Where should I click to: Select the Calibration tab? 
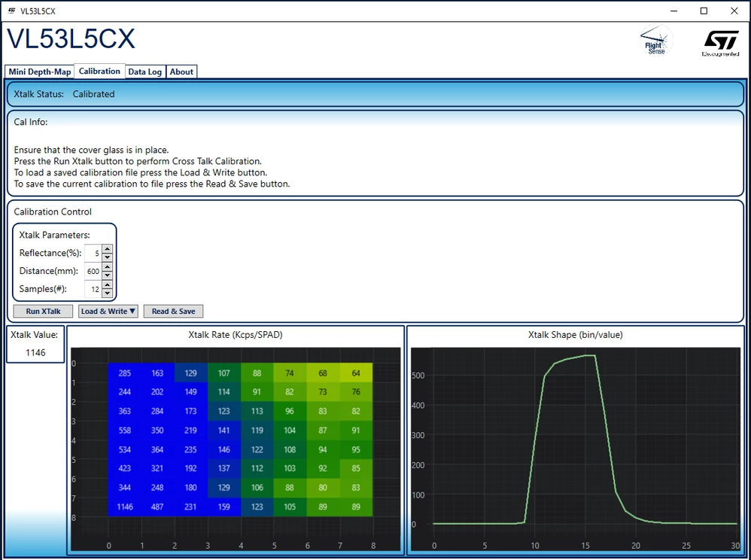(99, 71)
